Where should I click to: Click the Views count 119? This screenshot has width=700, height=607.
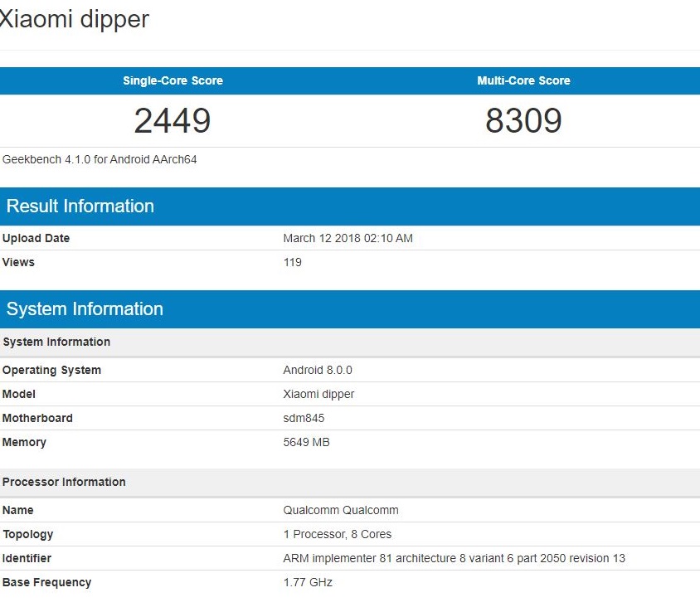click(x=292, y=262)
